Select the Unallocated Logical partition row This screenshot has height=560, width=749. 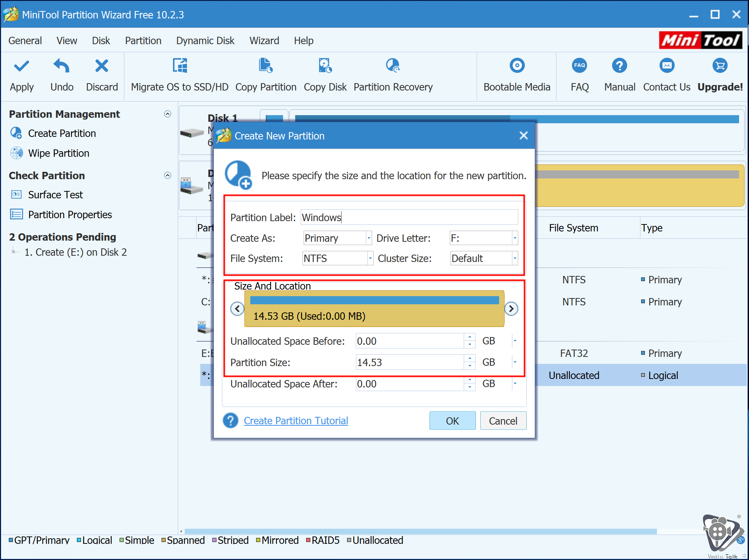point(640,375)
